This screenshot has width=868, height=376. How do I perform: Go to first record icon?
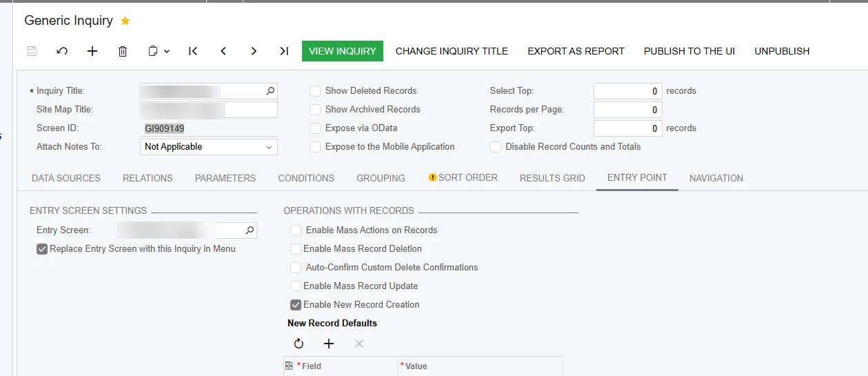tap(193, 51)
